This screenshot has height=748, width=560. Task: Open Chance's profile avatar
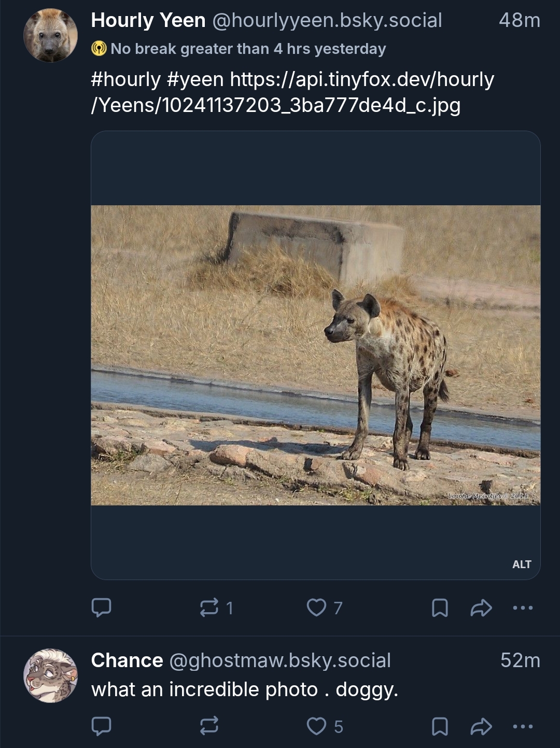(50, 675)
